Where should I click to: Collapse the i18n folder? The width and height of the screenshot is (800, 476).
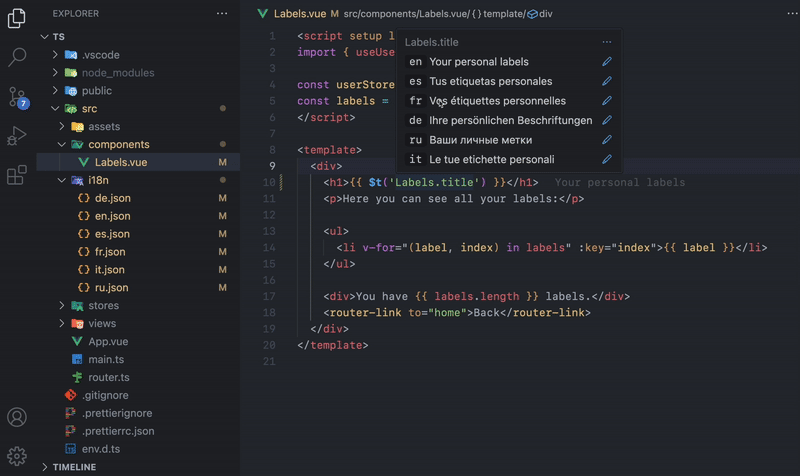pos(62,180)
